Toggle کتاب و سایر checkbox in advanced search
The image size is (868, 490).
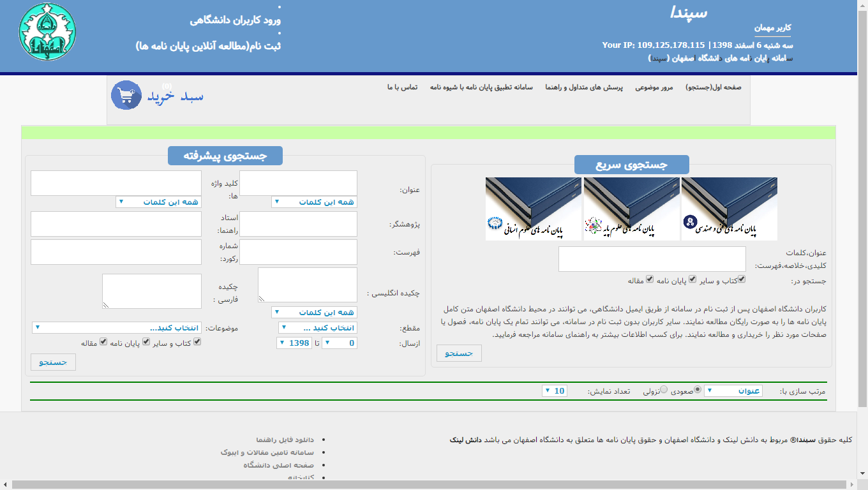coord(197,342)
